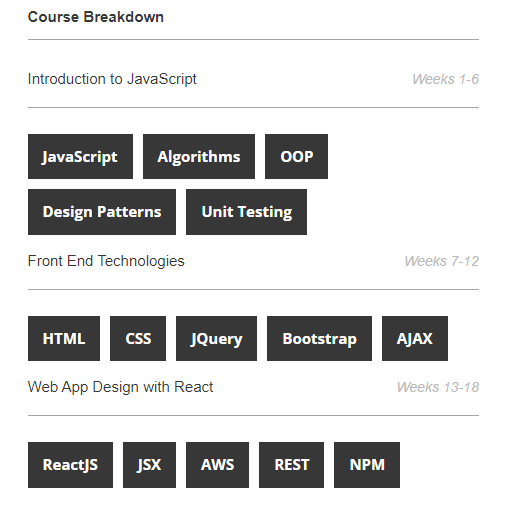Open the Design Patterns tag
Viewport: 521px width, 505px height.
click(102, 212)
